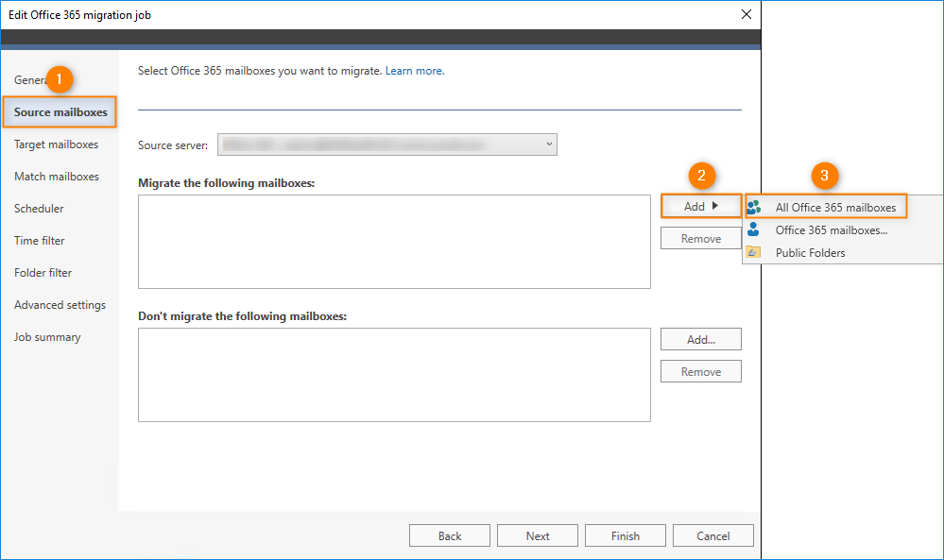Click Add... for the don't migrate list

click(701, 339)
